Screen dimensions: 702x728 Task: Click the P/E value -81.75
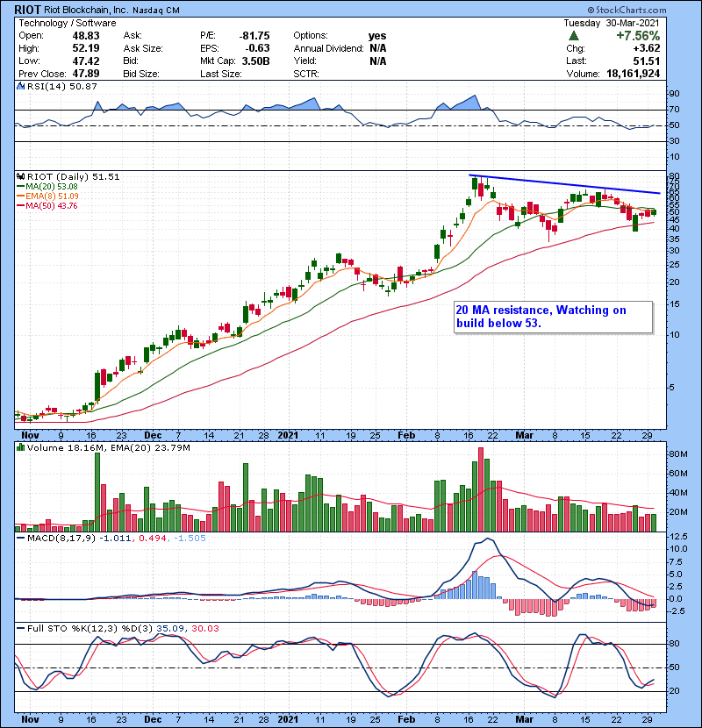(254, 36)
